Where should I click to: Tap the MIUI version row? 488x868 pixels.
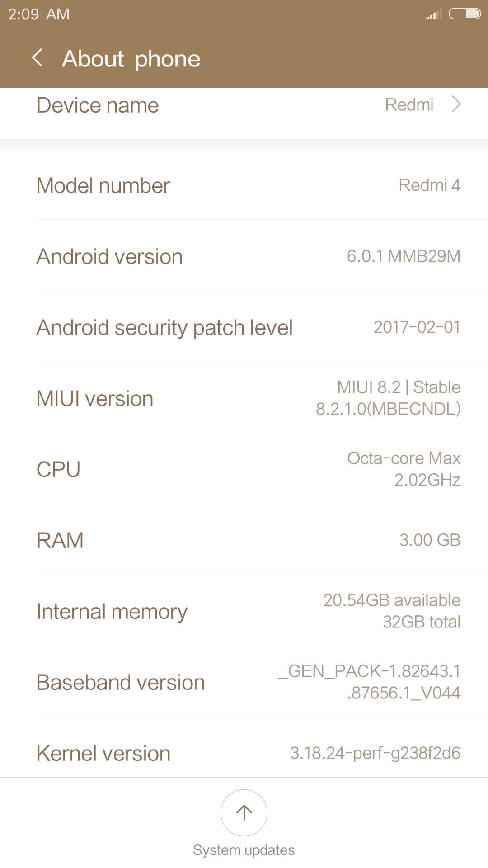pyautogui.click(x=244, y=398)
